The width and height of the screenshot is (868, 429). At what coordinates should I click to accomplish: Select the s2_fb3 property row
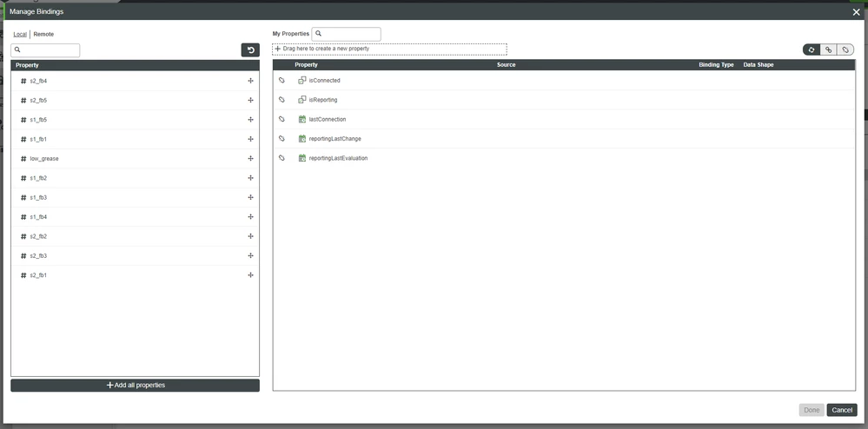(135, 255)
